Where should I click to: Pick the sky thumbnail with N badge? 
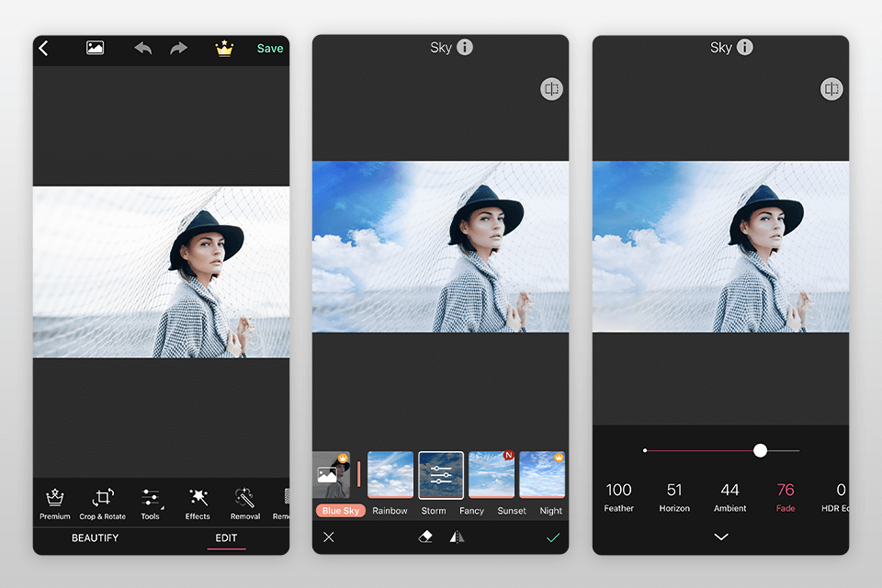click(x=492, y=475)
